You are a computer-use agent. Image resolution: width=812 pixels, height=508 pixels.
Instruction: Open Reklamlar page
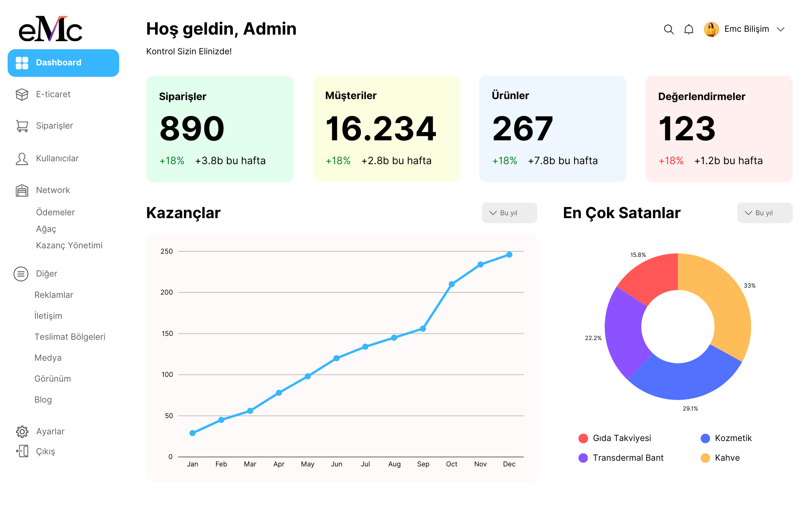(x=54, y=295)
